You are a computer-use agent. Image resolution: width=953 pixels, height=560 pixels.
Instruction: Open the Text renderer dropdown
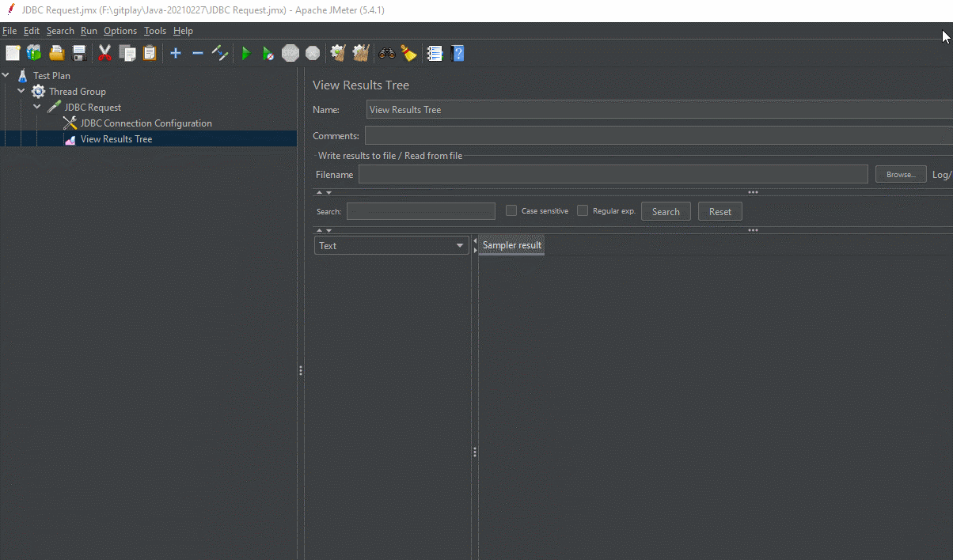pos(392,245)
